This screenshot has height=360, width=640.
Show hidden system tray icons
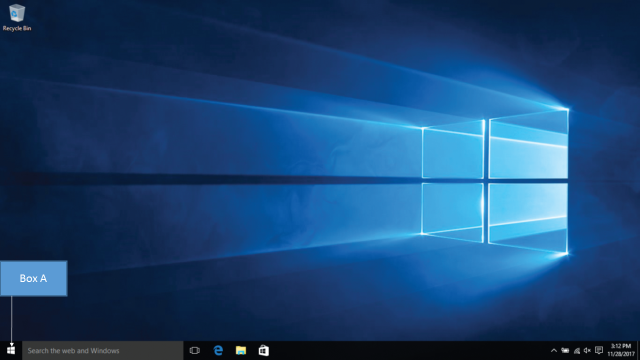point(553,351)
